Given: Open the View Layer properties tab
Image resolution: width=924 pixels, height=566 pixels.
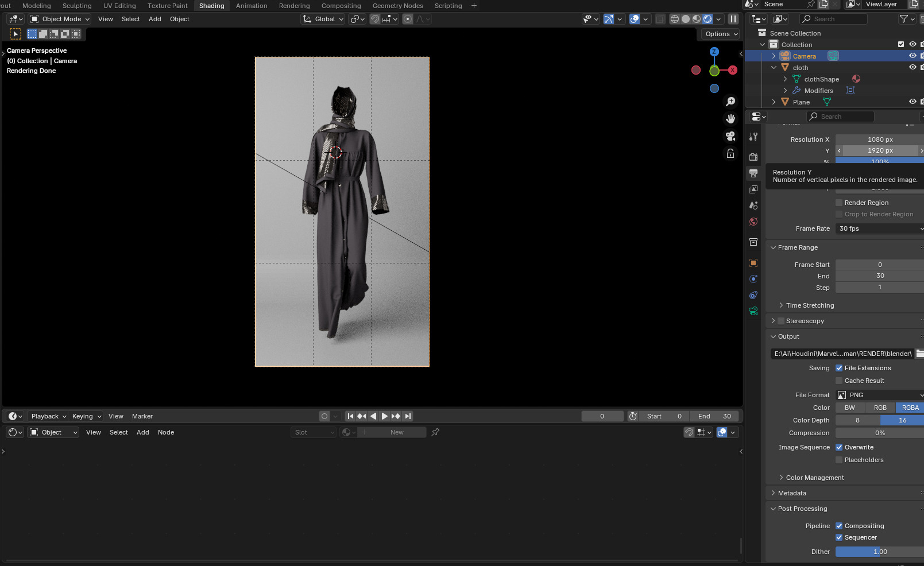Looking at the screenshot, I should (753, 189).
